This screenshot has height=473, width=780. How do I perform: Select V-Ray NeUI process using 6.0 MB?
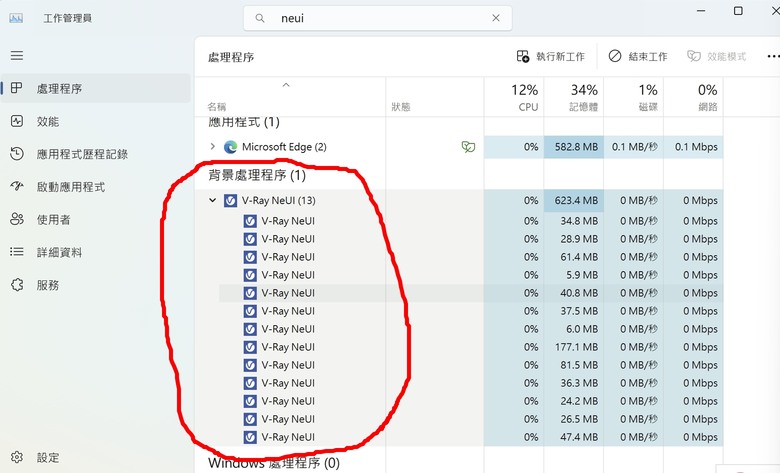coord(471,329)
